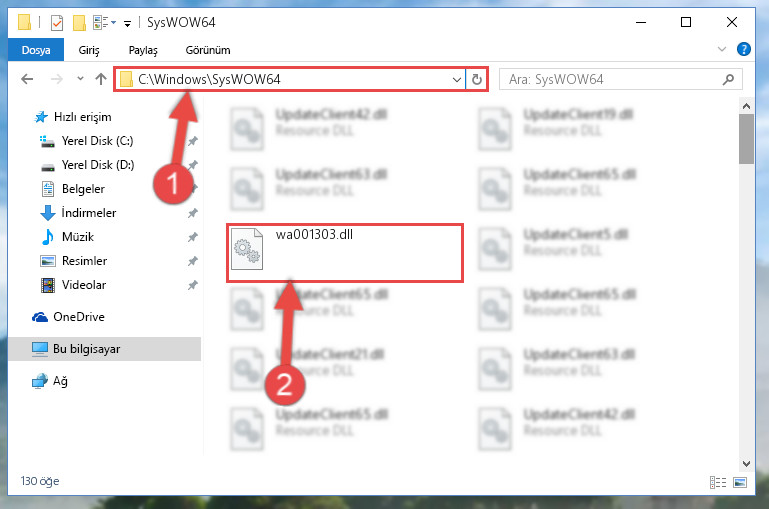The image size is (769, 509).
Task: Click the vertical scrollbar thumb
Action: point(746,139)
